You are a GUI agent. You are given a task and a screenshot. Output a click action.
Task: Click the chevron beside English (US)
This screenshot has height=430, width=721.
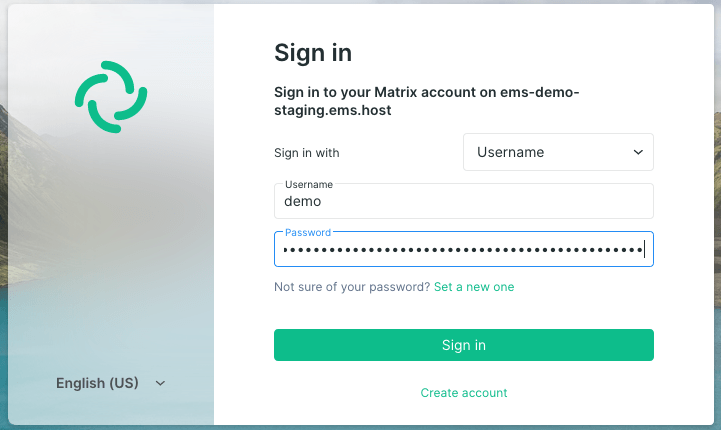160,383
